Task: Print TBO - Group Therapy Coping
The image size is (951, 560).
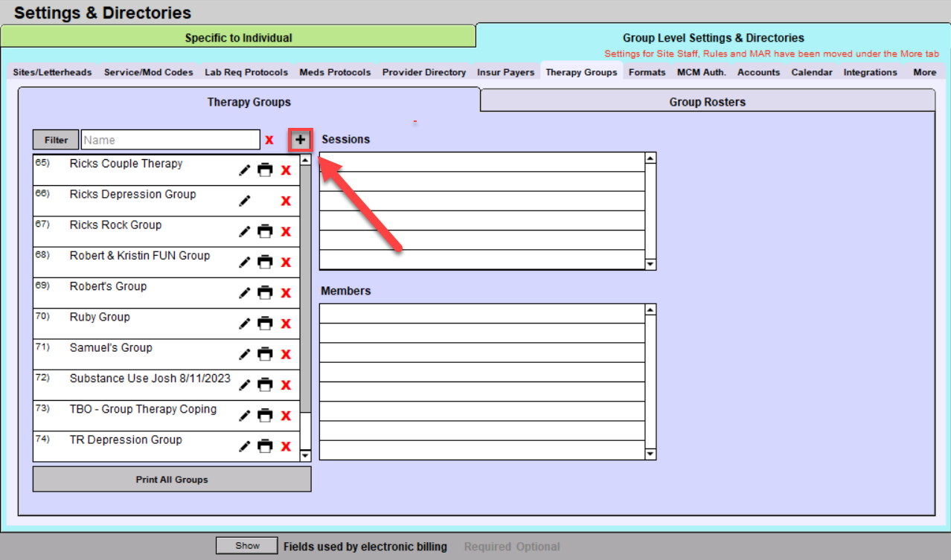Action: (265, 415)
